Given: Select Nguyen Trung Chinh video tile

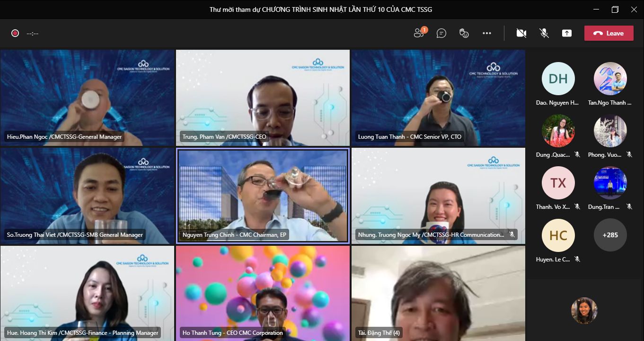Looking at the screenshot, I should tap(263, 196).
